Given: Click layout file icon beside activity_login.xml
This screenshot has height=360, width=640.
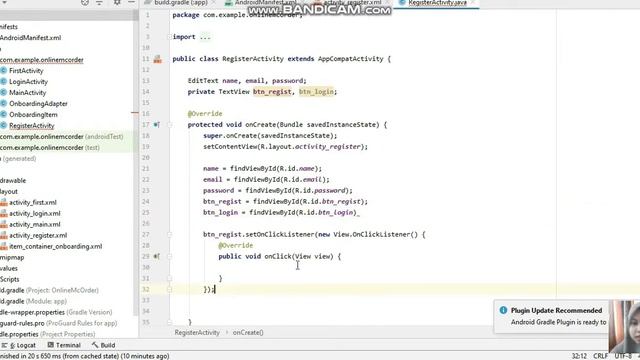Looking at the screenshot, I should coord(4,213).
